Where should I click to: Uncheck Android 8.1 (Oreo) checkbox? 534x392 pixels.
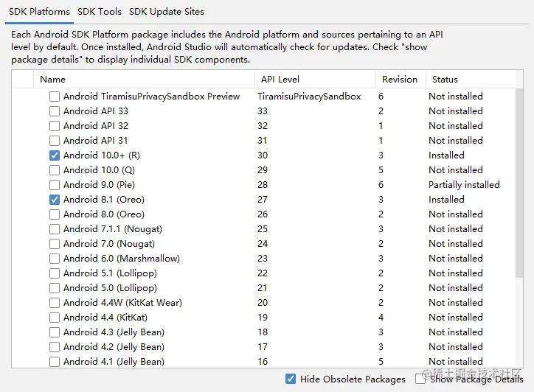tap(55, 200)
